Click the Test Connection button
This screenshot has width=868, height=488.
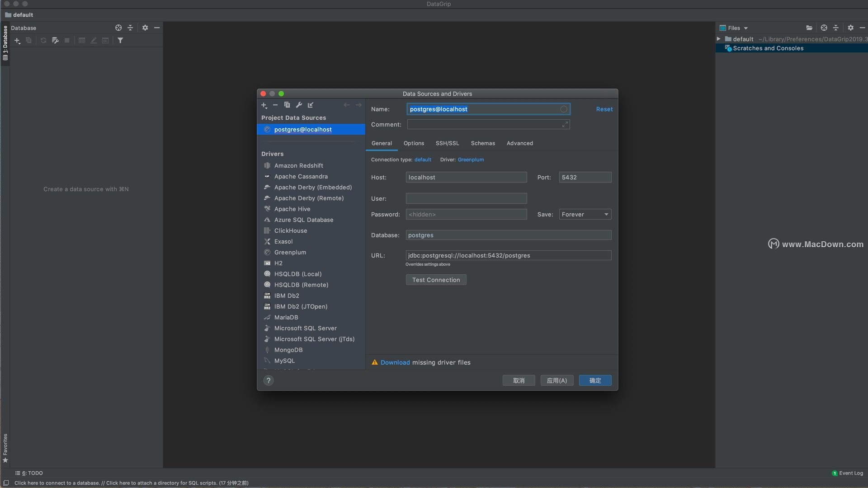(x=436, y=280)
